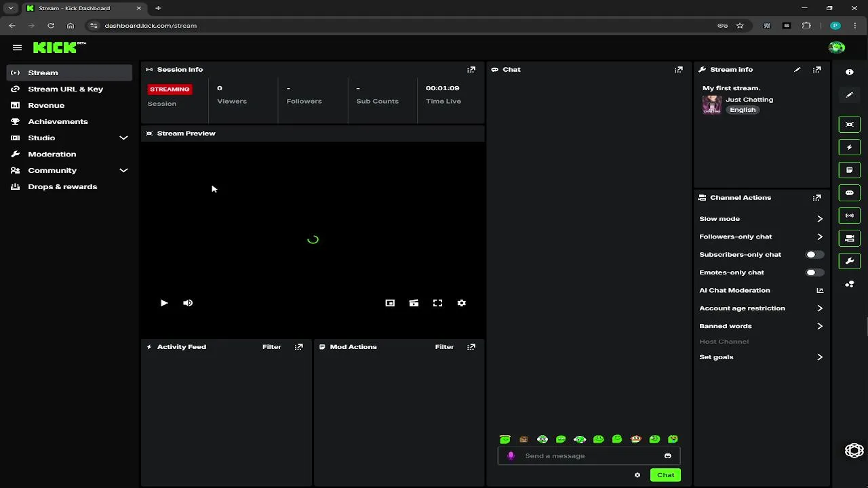
Task: Open AI Chat Moderation external link
Action: click(x=820, y=290)
